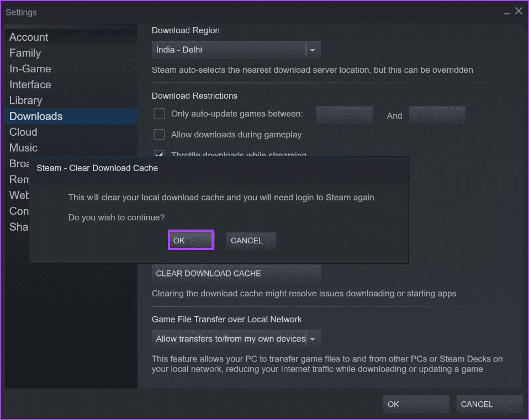Open the auto-update start time field

[x=345, y=115]
